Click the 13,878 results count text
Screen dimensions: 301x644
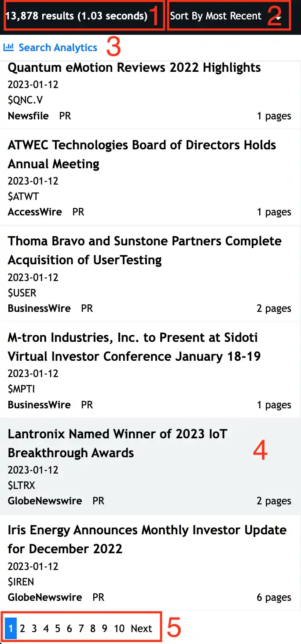pyautogui.click(x=76, y=16)
